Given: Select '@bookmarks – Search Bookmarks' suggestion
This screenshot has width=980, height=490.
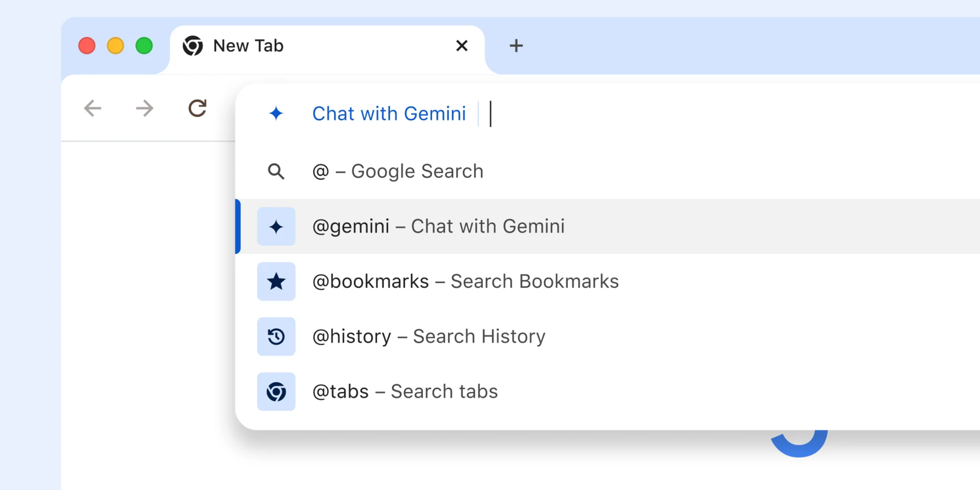Looking at the screenshot, I should [x=465, y=282].
